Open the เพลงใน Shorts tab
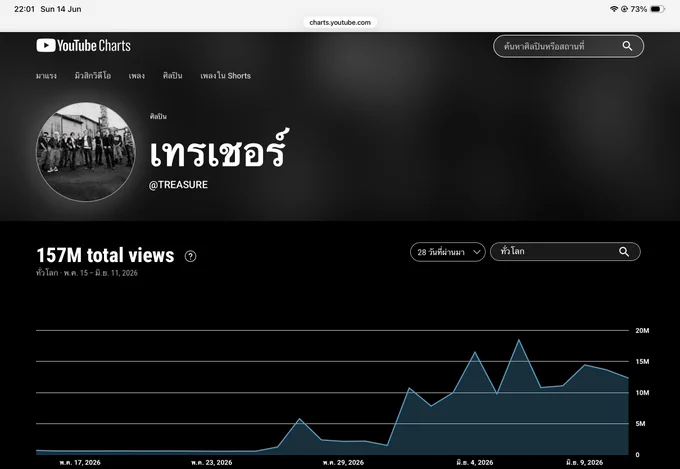Image resolution: width=680 pixels, height=469 pixels. (226, 76)
